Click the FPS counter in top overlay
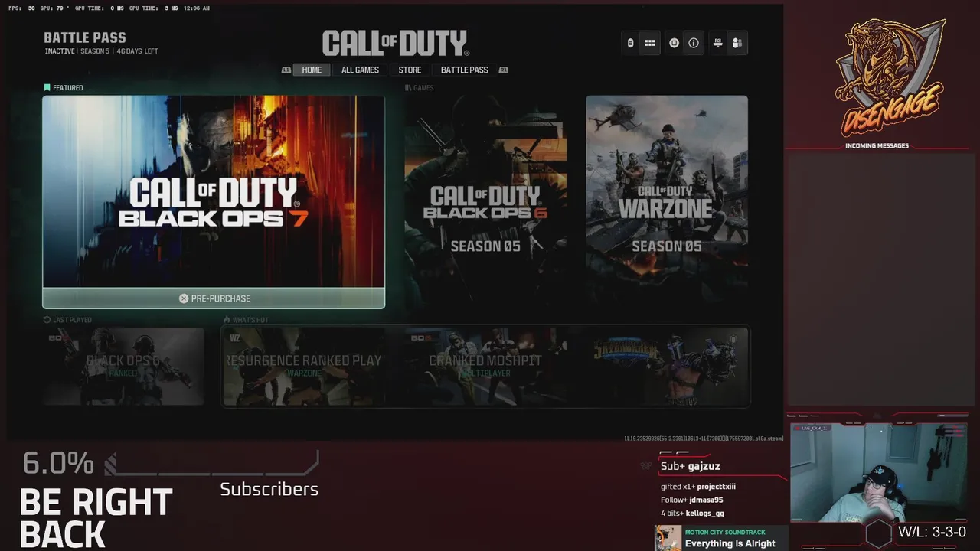The width and height of the screenshot is (980, 551). tap(21, 8)
